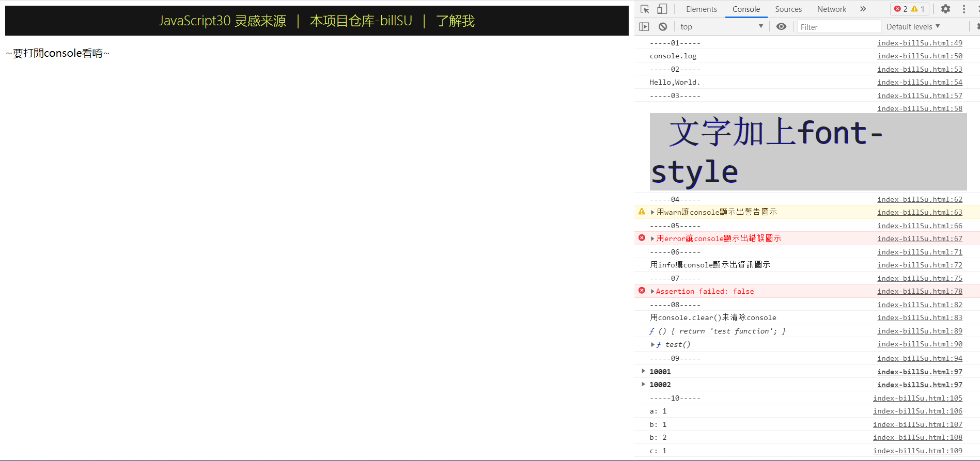
Task: Switch to the Elements tab
Action: 701,9
